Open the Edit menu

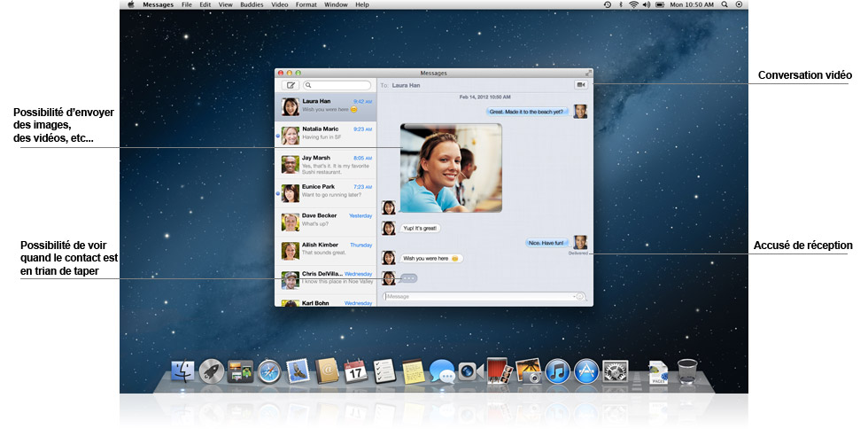click(x=205, y=4)
